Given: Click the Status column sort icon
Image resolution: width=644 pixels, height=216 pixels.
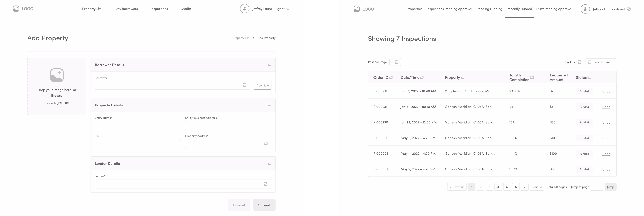Looking at the screenshot, I should pyautogui.click(x=589, y=78).
